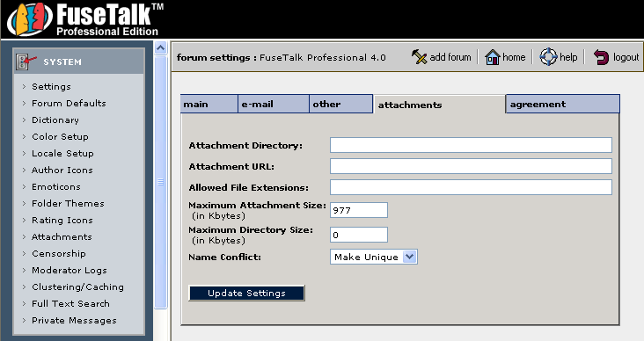
Task: Click the Update Settings button
Action: (246, 293)
